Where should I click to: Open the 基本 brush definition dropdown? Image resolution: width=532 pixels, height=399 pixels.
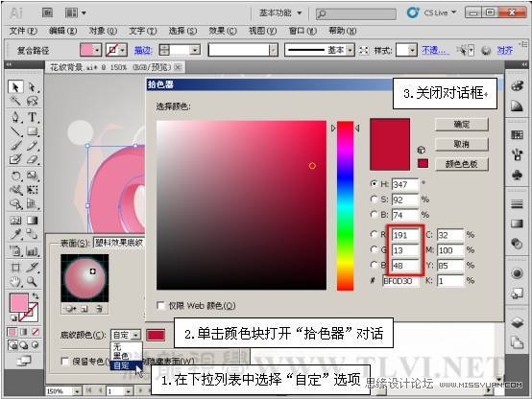point(351,50)
